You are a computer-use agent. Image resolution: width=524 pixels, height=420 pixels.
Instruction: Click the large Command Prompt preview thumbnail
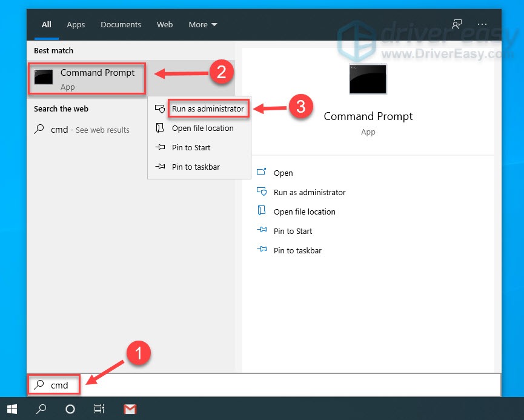coord(368,79)
